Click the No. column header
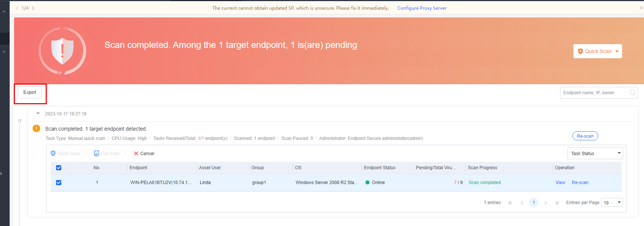This screenshot has height=226, width=644. tap(97, 168)
